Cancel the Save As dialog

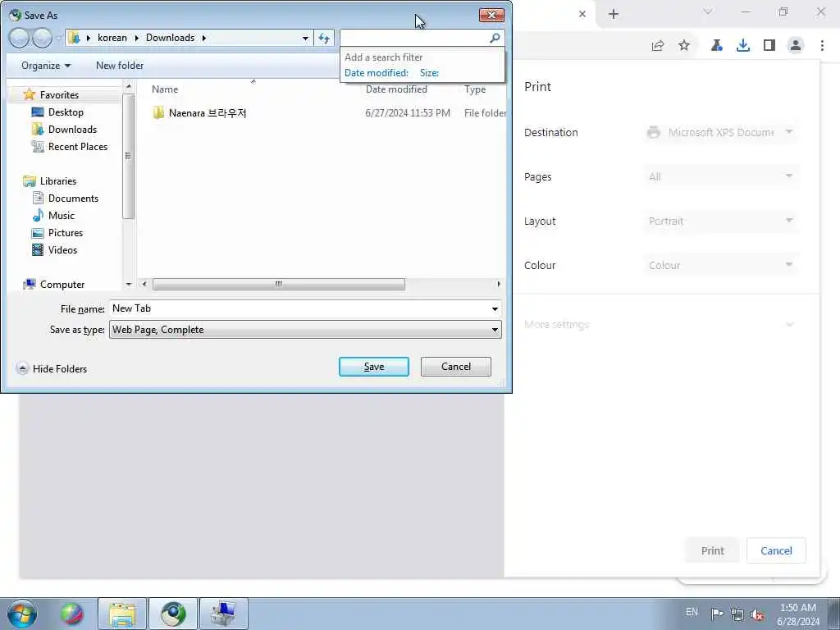click(456, 367)
